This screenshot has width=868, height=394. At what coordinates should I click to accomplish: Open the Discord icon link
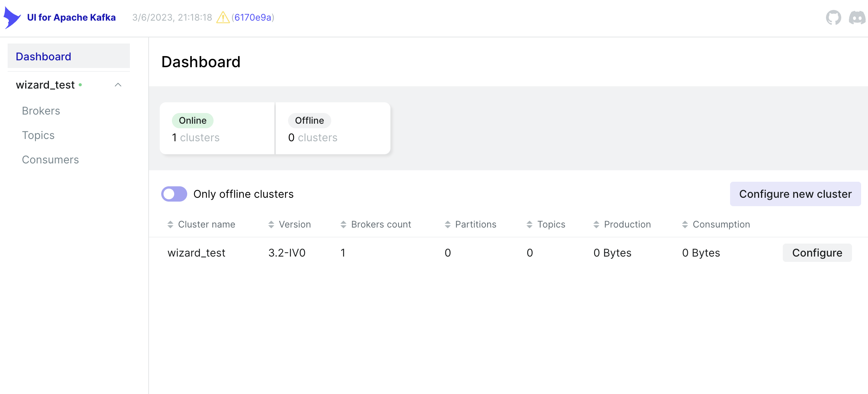tap(857, 18)
